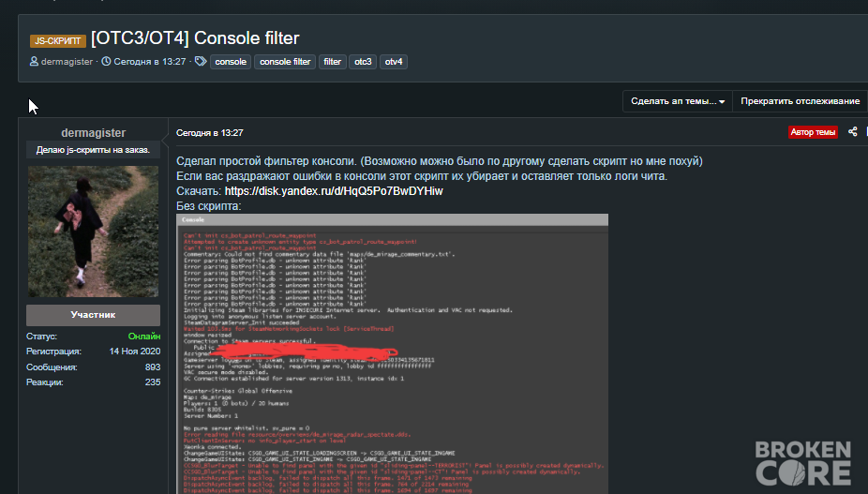868x494 pixels.
Task: Click the Онлайн status text
Action: [144, 337]
